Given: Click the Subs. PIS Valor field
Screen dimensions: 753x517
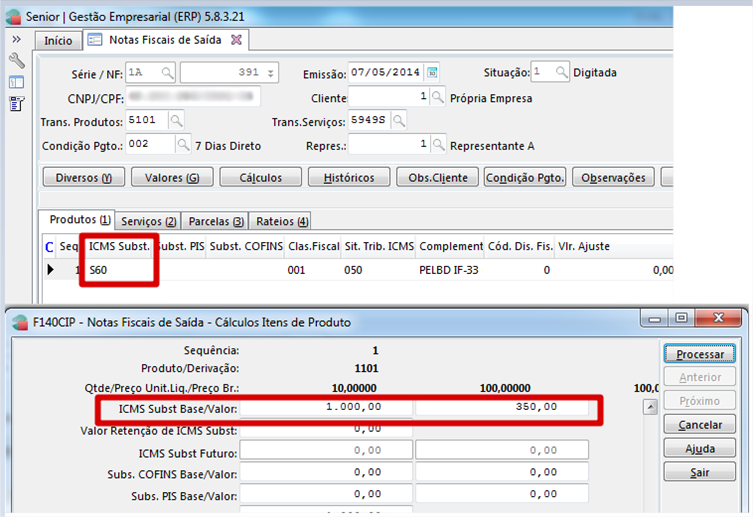Looking at the screenshot, I should [x=502, y=494].
